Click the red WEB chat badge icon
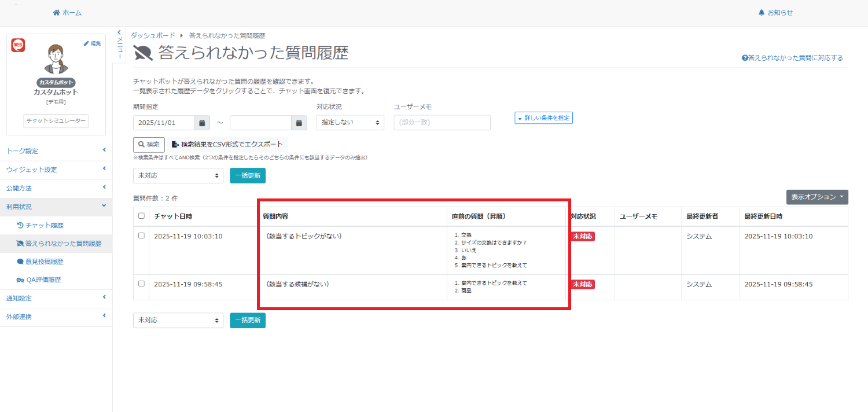Viewport: 868px width, 412px height. click(18, 45)
